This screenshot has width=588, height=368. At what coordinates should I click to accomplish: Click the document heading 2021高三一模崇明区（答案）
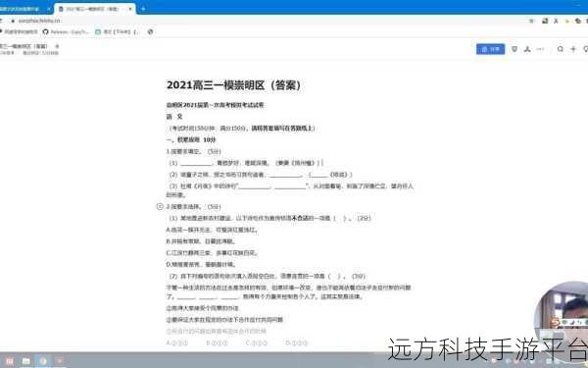[x=233, y=85]
